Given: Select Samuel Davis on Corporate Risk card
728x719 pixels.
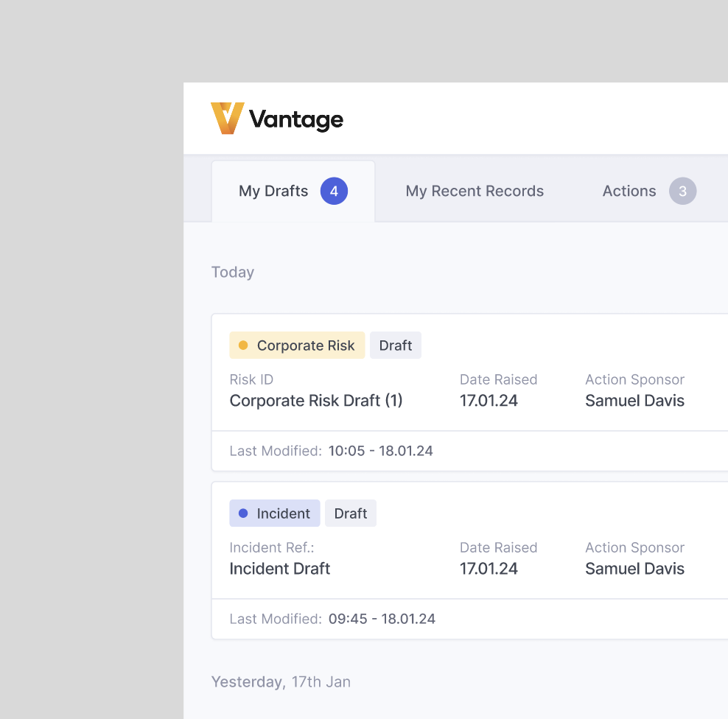Looking at the screenshot, I should pos(634,401).
